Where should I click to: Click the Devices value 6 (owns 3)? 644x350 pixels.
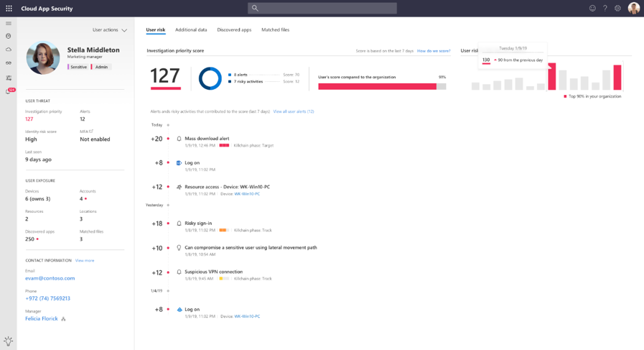click(x=38, y=198)
